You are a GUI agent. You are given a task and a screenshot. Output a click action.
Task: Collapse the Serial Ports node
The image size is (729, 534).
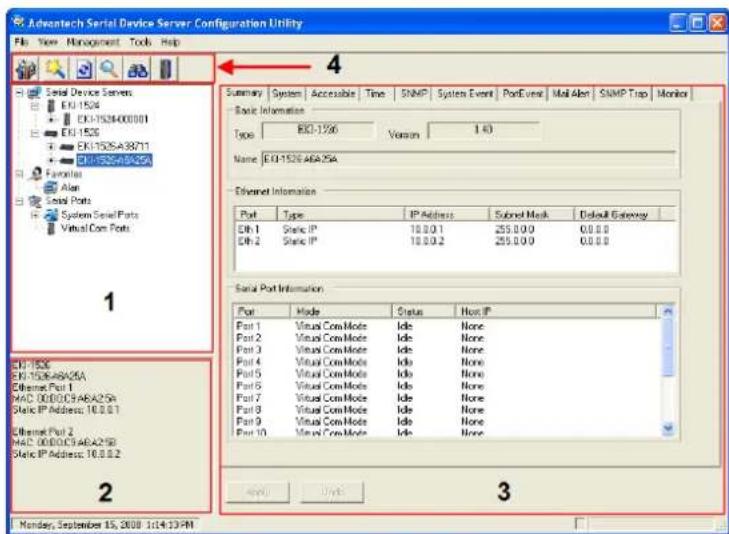pyautogui.click(x=20, y=201)
